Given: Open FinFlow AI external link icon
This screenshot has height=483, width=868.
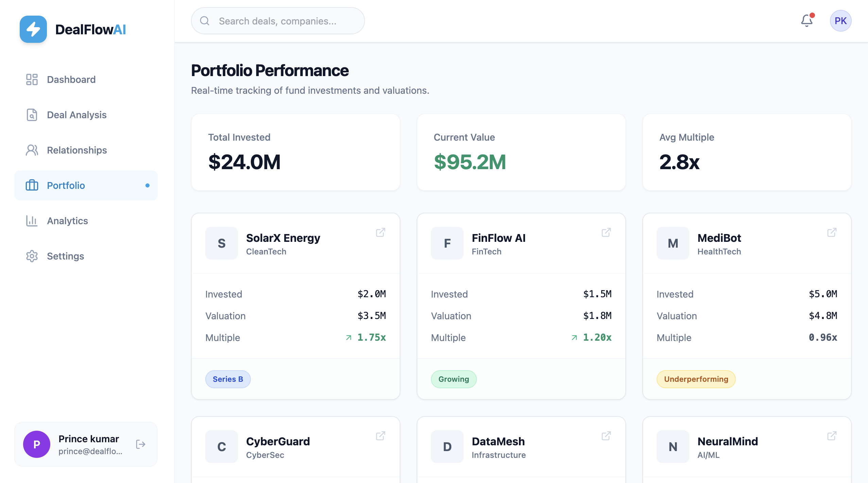Looking at the screenshot, I should pos(606,232).
